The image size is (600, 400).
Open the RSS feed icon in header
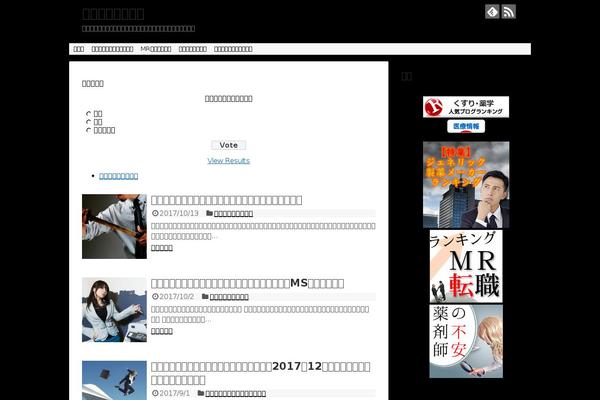click(509, 11)
